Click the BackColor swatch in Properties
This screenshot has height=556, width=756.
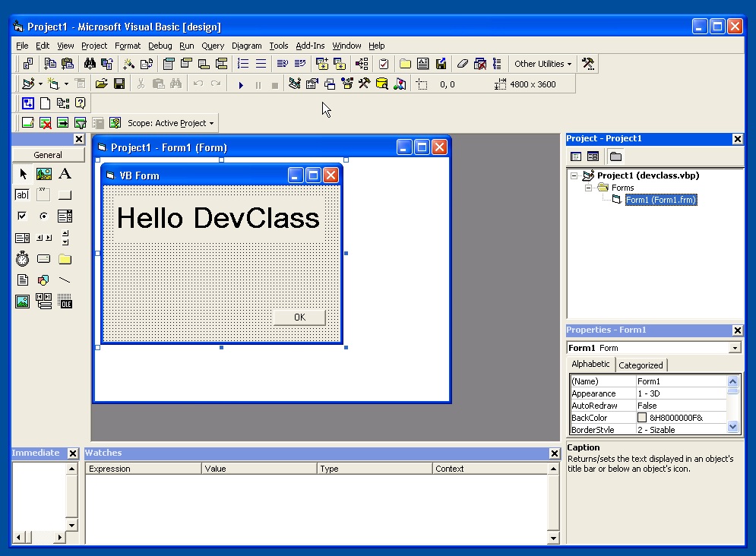click(x=642, y=417)
